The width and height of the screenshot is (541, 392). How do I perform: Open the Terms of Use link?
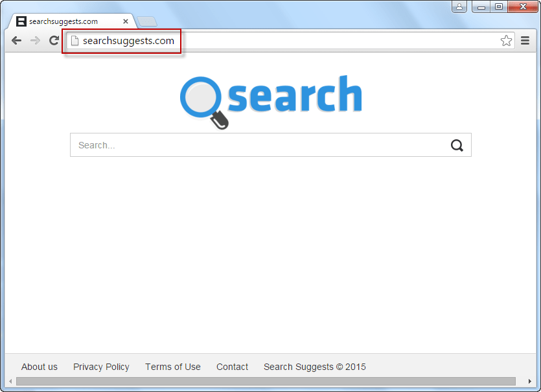173,367
